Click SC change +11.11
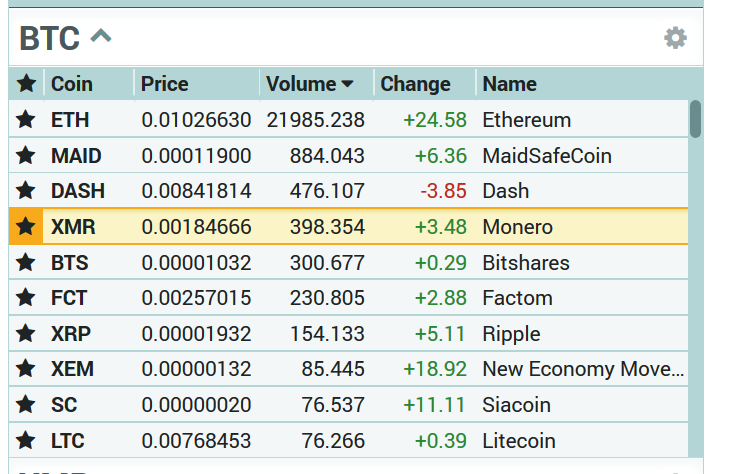731x474 pixels. pos(434,405)
